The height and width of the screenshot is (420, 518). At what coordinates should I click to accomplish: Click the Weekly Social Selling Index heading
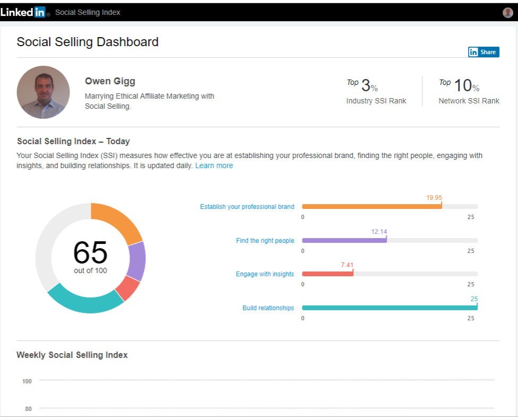pos(72,355)
